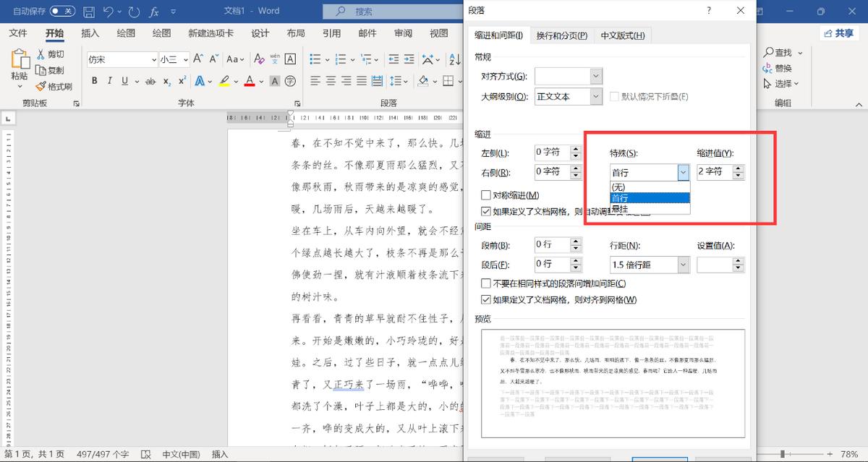This screenshot has width=868, height=462.
Task: Apply strikethrough to text
Action: [150, 81]
